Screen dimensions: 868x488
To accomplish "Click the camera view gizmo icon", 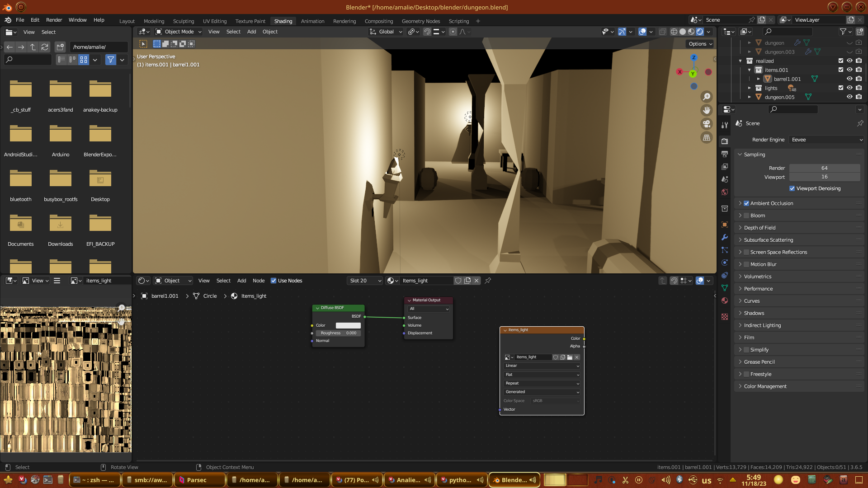I will click(x=706, y=124).
